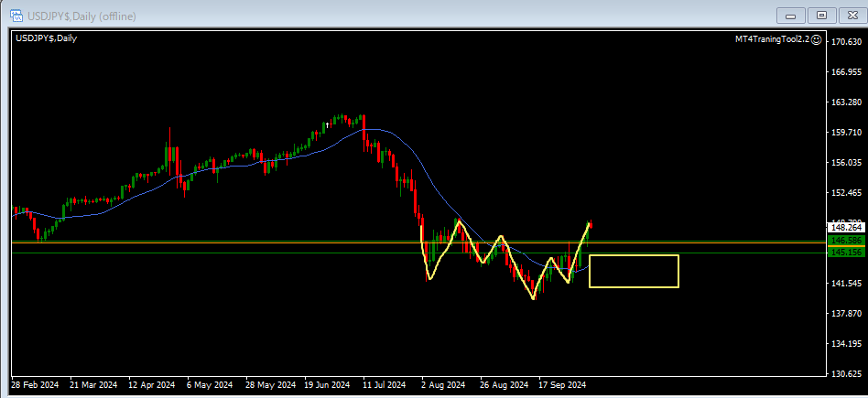The height and width of the screenshot is (398, 868).
Task: Click the MT4TraningTool2.2 expert label
Action: 772,39
